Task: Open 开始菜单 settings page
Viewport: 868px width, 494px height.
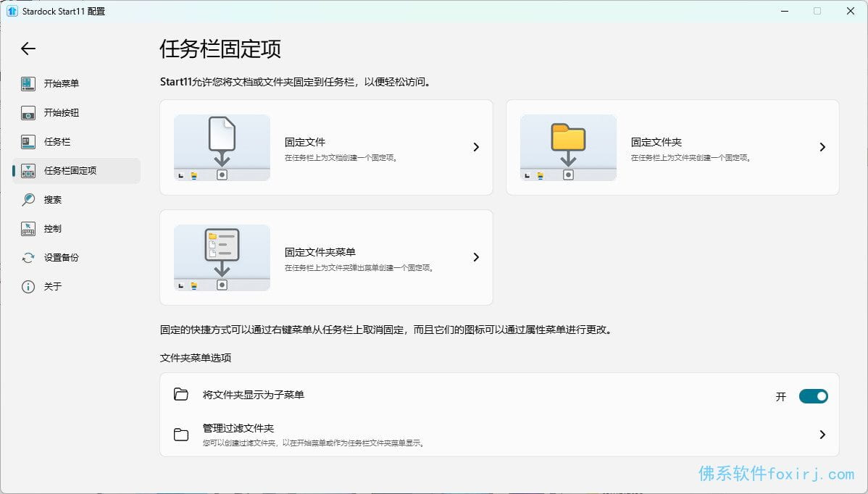Action: 76,83
